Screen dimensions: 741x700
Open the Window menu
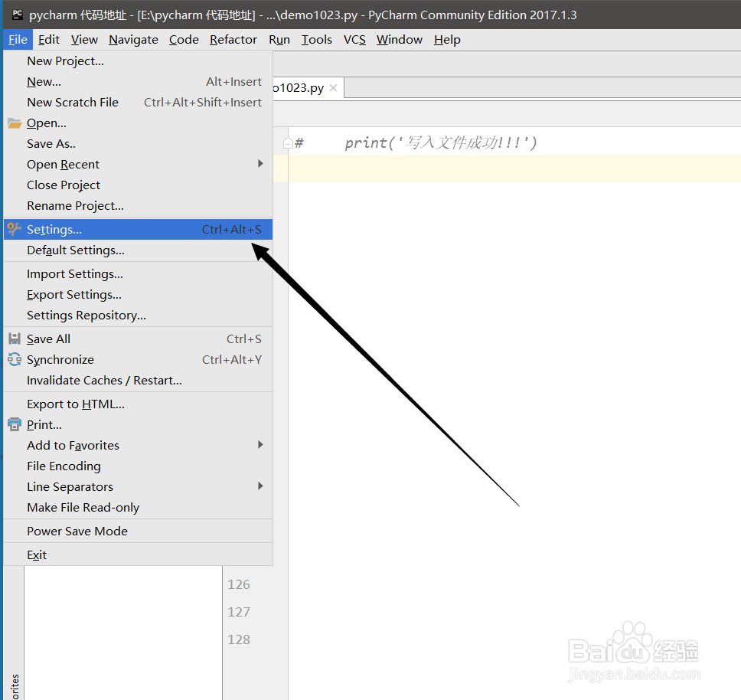(400, 40)
